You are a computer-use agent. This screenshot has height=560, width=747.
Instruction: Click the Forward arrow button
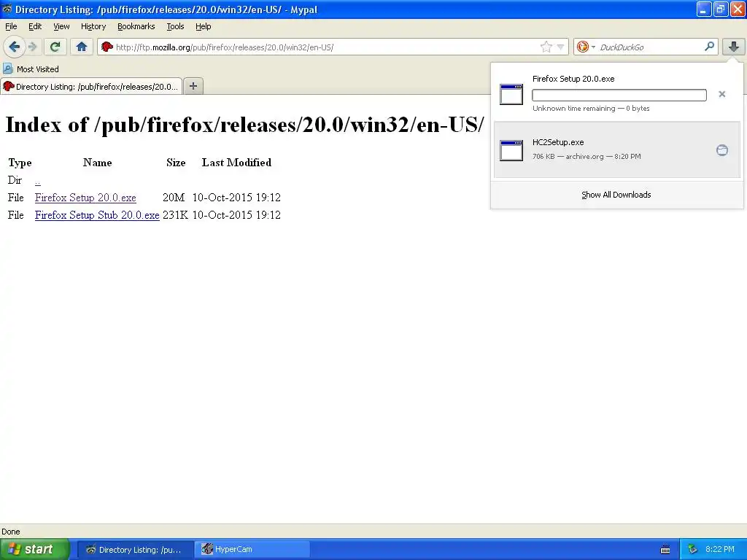coord(32,47)
